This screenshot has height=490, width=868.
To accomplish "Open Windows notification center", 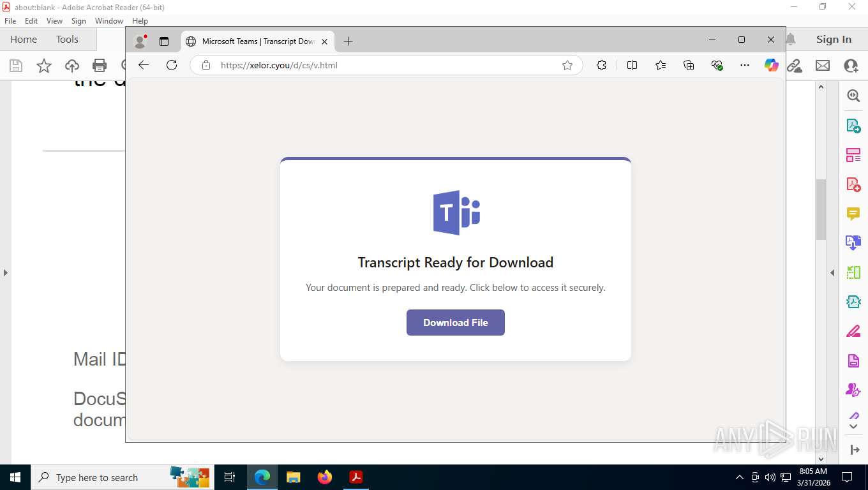I will coord(847,477).
